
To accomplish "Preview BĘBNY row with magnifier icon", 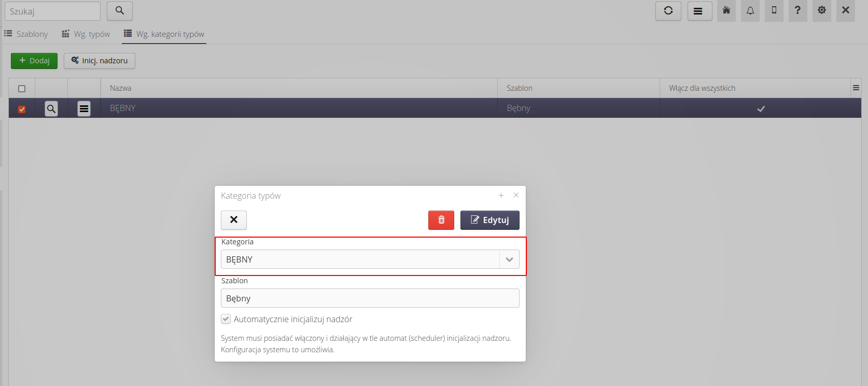I will point(51,108).
